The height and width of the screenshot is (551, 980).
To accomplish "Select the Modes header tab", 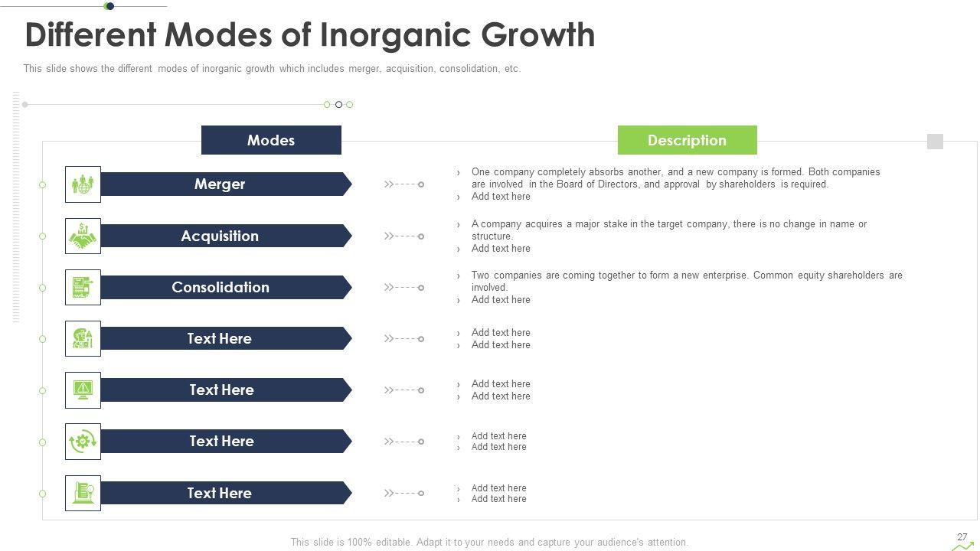I will (271, 140).
